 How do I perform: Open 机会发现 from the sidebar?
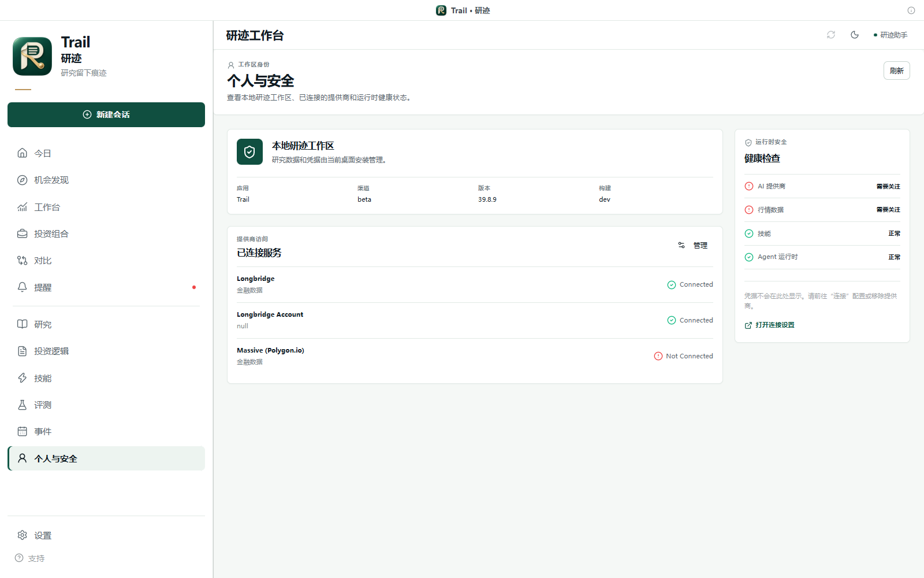pyautogui.click(x=106, y=180)
